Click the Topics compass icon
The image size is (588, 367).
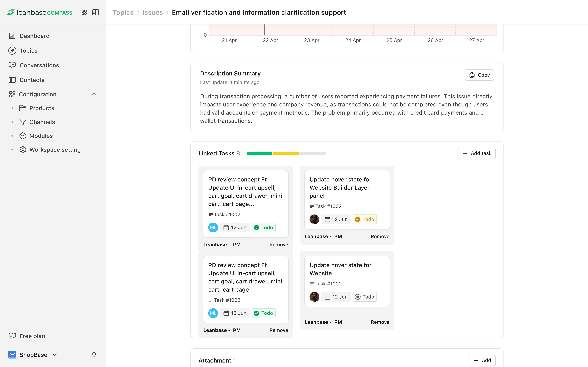point(12,50)
